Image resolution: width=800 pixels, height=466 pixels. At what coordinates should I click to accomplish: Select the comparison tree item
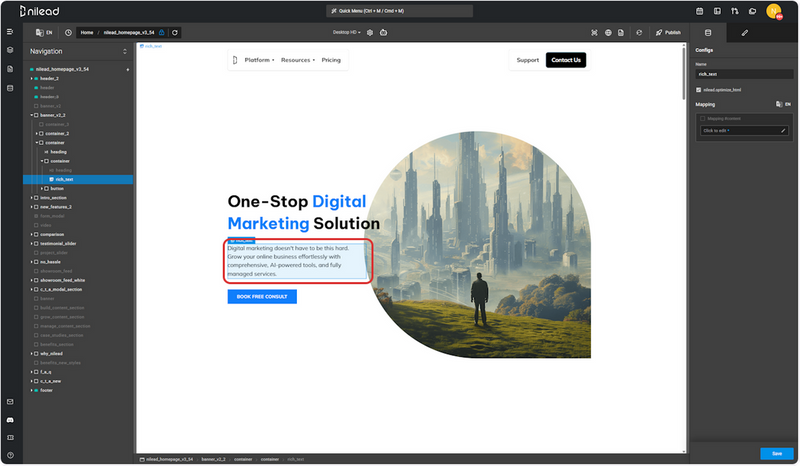(x=52, y=235)
